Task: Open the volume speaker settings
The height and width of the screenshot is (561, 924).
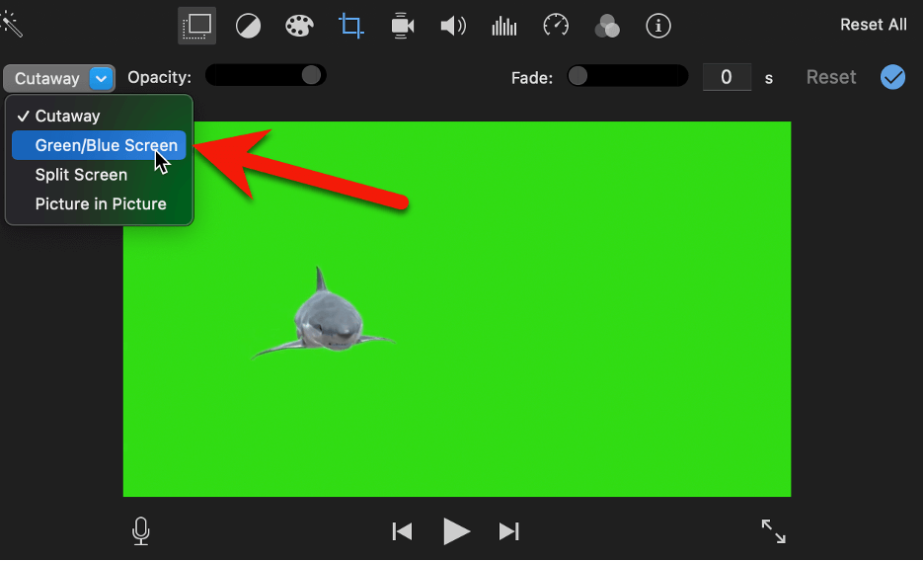Action: click(x=453, y=27)
